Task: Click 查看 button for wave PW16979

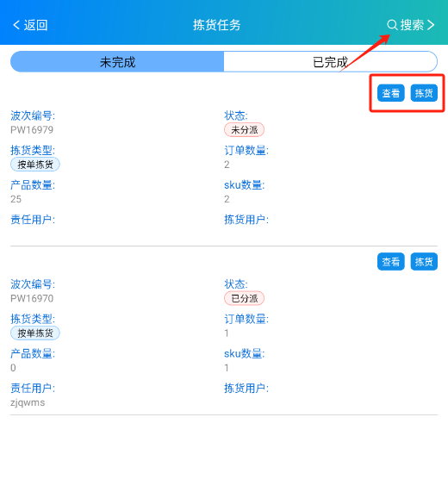Action: tap(391, 93)
